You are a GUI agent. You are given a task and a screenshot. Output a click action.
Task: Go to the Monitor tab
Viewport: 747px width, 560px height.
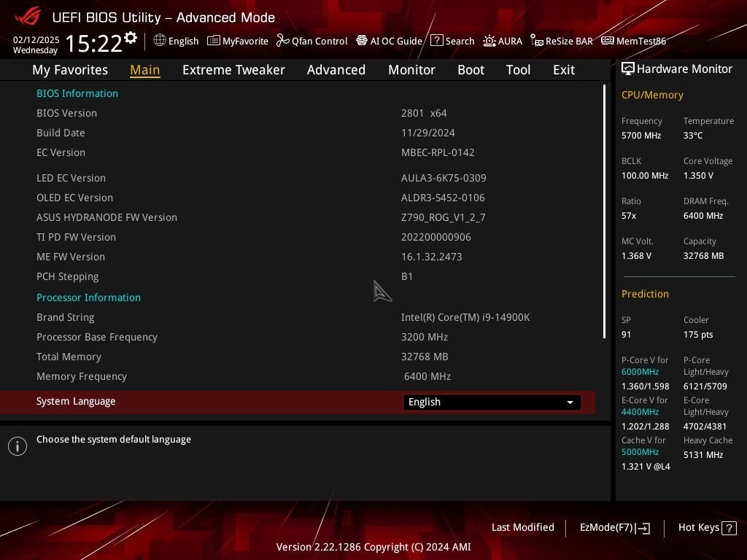point(411,70)
